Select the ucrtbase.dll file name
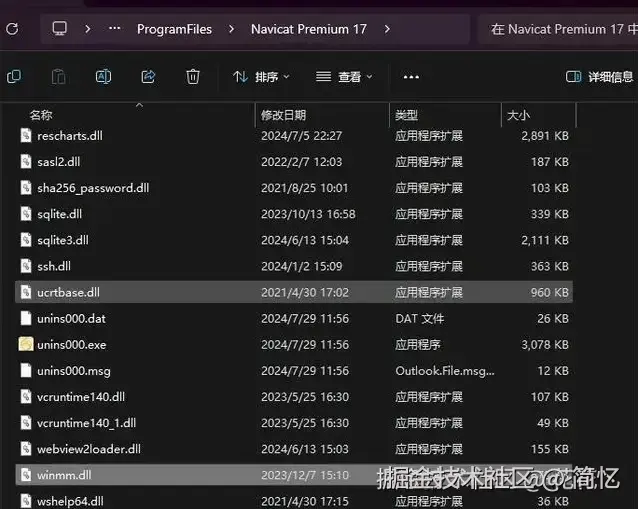The height and width of the screenshot is (509, 638). coord(68,292)
